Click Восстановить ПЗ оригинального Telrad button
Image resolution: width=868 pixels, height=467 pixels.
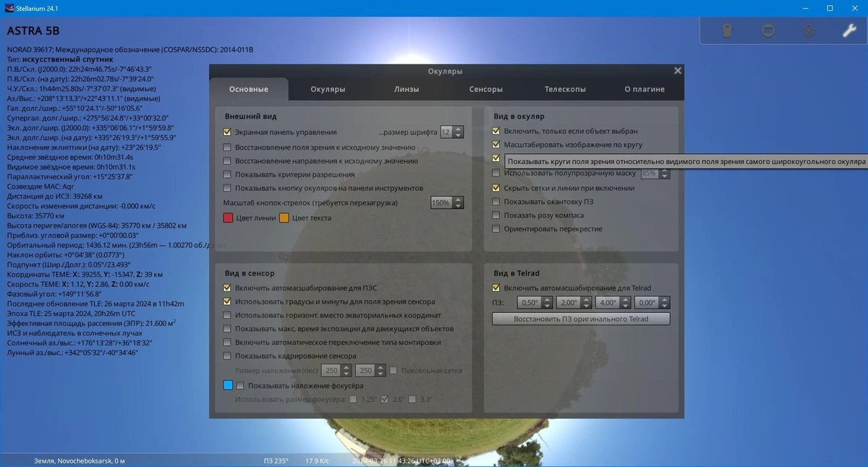(581, 319)
